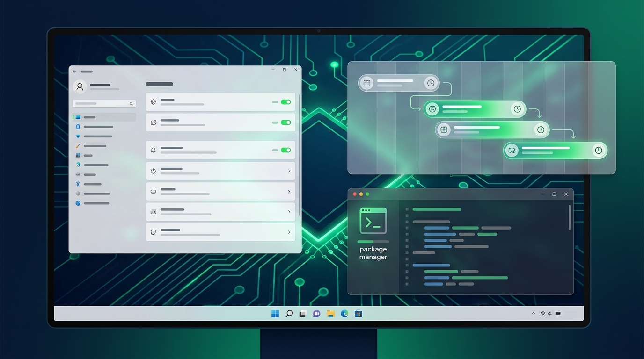Click the clock icon on the truck timeline card

click(x=598, y=150)
